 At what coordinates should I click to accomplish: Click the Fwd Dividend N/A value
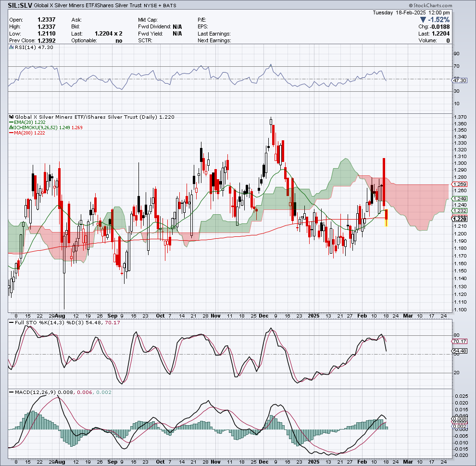tap(177, 27)
